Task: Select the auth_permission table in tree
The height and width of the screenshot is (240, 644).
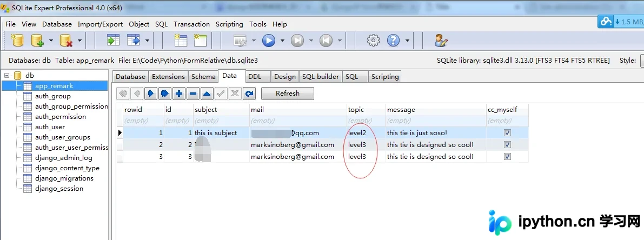Action: tap(61, 117)
